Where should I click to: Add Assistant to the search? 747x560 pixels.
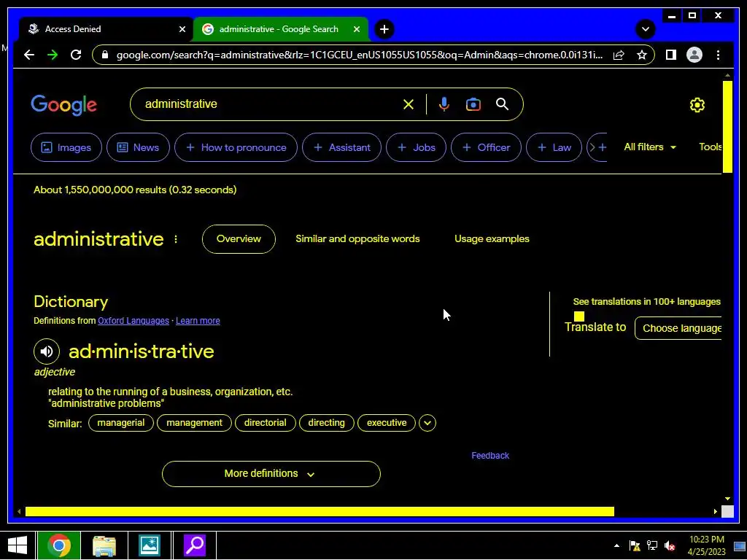[341, 147]
